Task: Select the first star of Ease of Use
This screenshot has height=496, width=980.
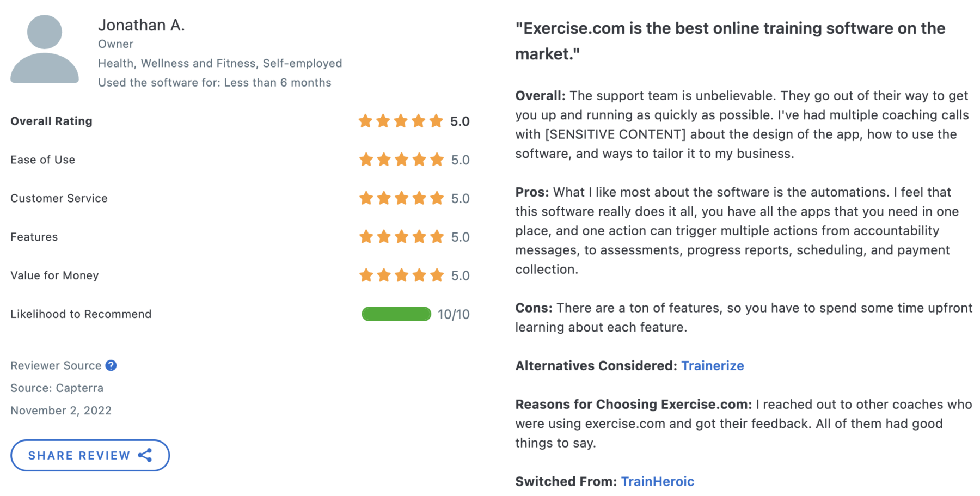Action: pos(366,160)
